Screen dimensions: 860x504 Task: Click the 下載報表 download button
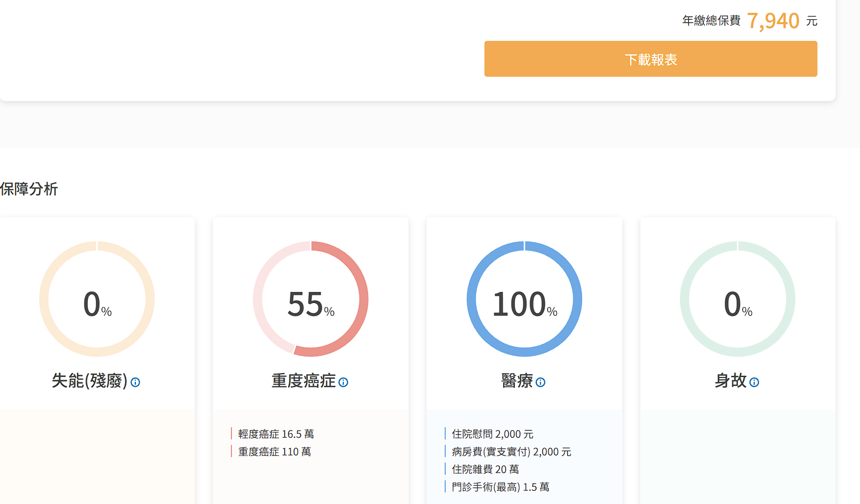650,59
